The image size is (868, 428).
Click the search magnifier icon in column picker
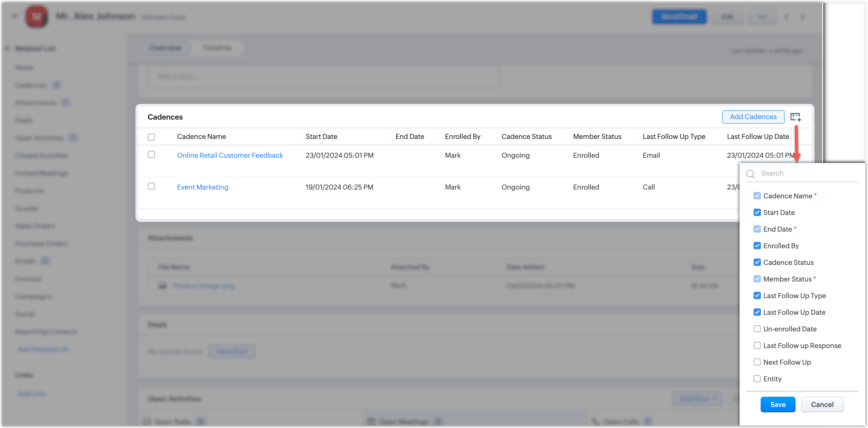[750, 174]
